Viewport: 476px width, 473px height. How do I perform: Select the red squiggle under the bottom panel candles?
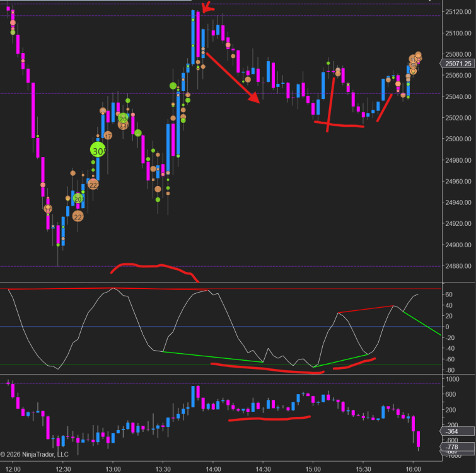pyautogui.click(x=269, y=418)
